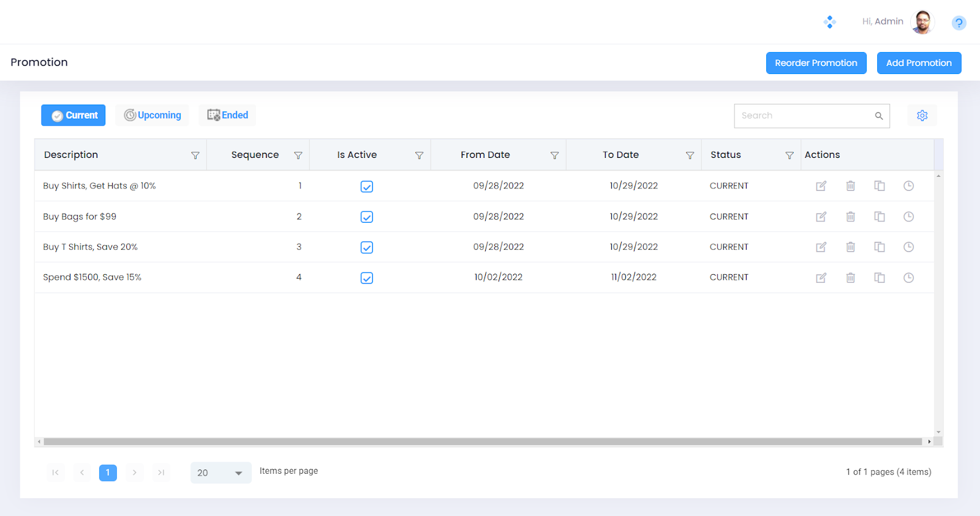Disable Is Active for Spend $1500 promotion

[x=367, y=278]
